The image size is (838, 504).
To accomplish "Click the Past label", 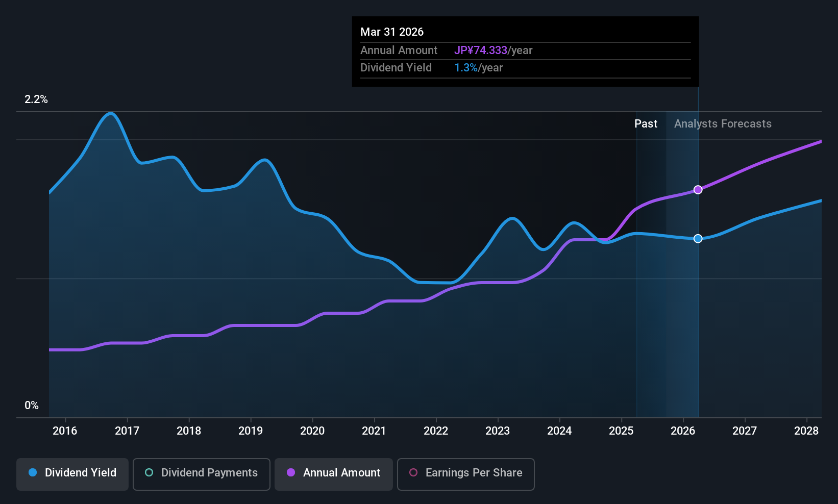I will coord(646,124).
